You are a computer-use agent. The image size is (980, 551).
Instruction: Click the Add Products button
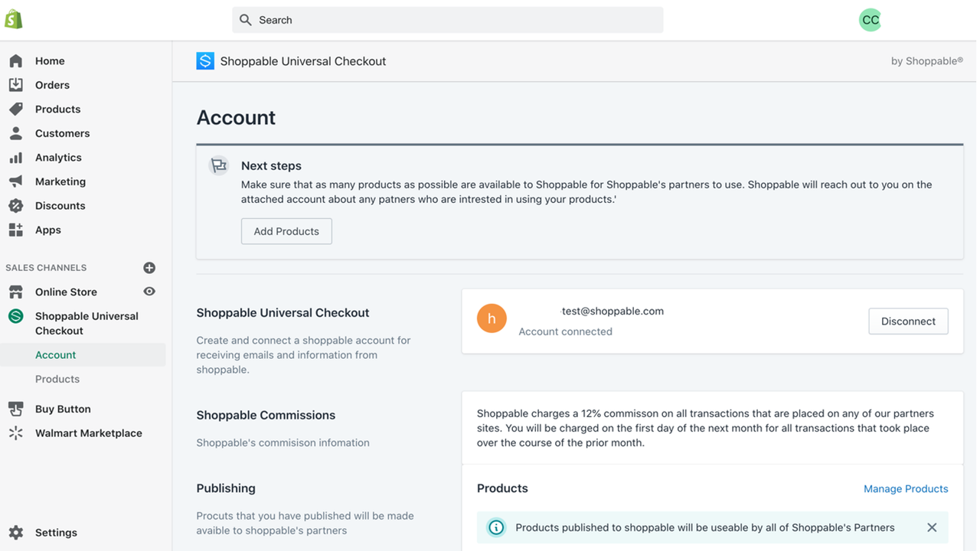pos(286,231)
